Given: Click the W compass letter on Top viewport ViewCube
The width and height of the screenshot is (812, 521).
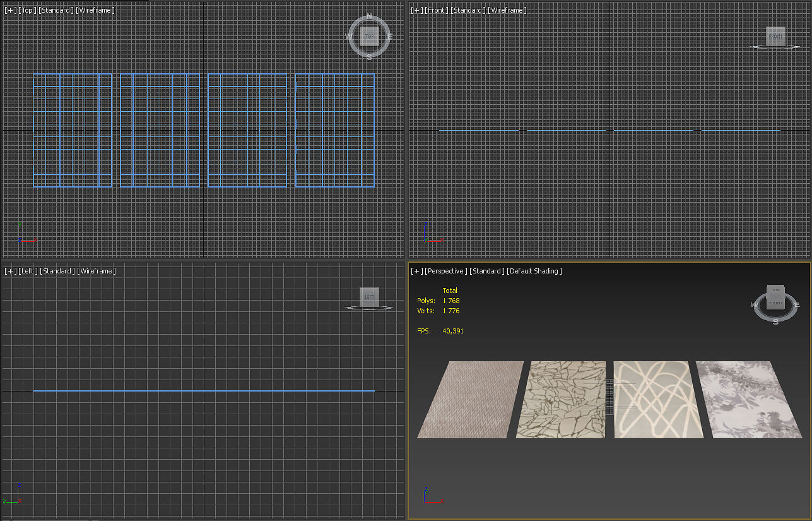Looking at the screenshot, I should [x=349, y=37].
